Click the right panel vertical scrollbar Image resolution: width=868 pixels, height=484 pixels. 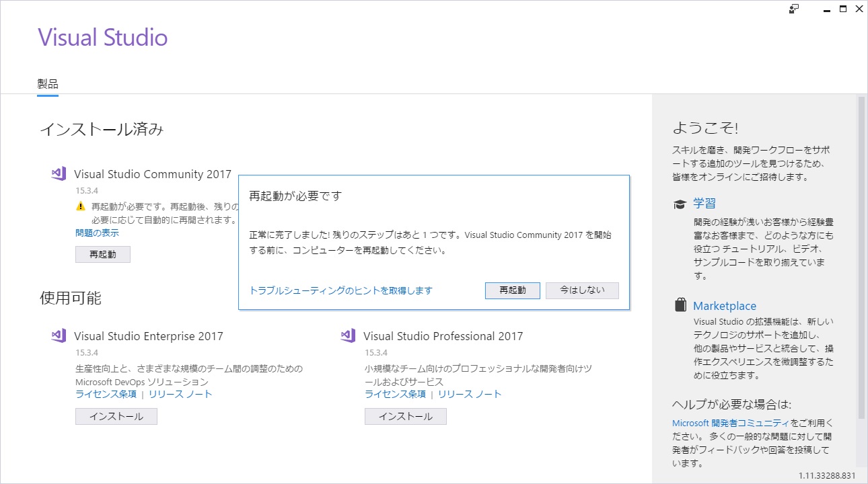click(x=861, y=258)
